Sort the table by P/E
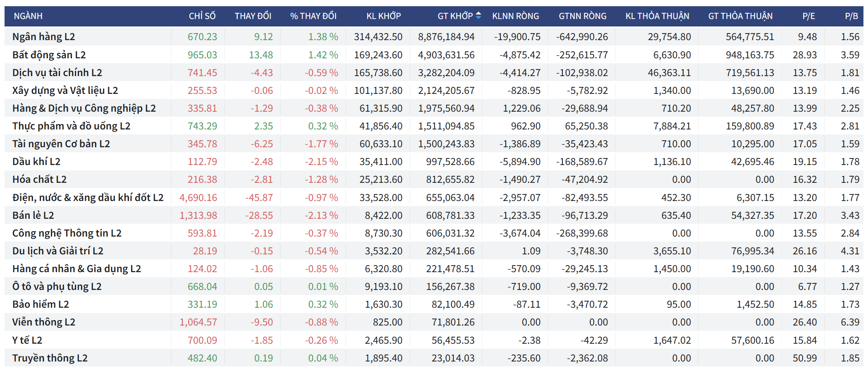This screenshot has height=371, width=868. point(808,16)
